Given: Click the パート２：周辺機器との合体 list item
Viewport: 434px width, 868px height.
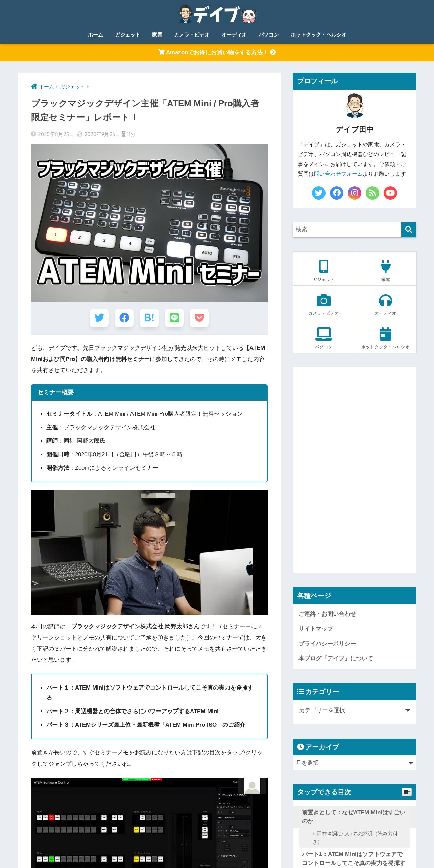Looking at the screenshot, I should coord(132,711).
